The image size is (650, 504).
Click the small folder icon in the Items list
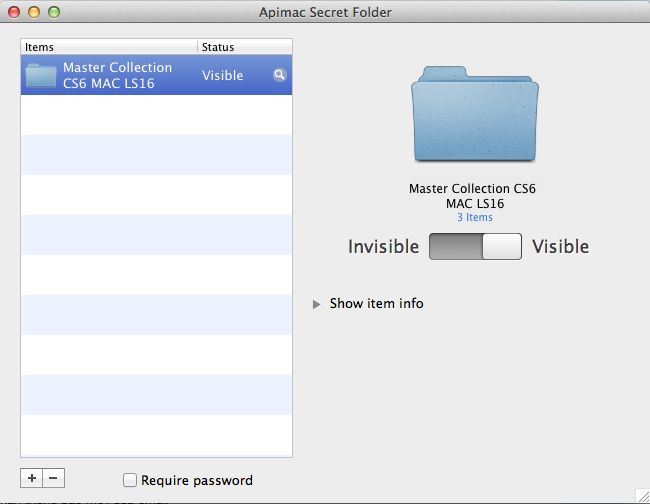pos(41,76)
